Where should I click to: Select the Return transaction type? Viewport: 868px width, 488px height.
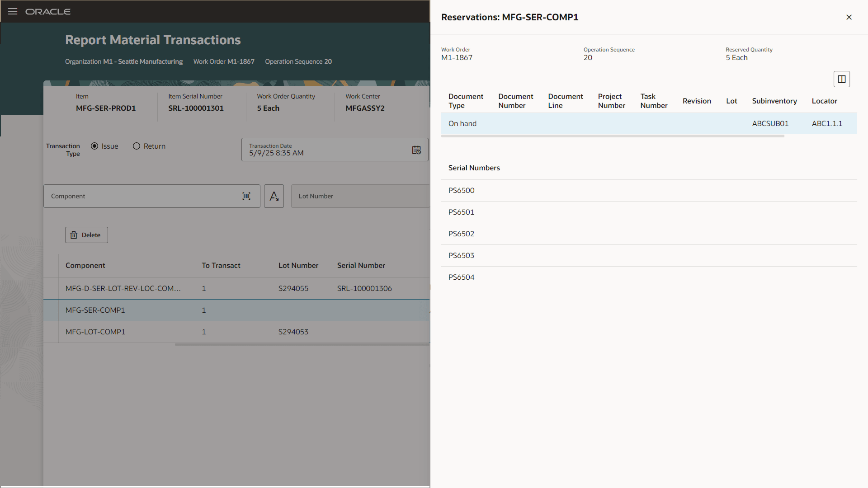coord(137,146)
